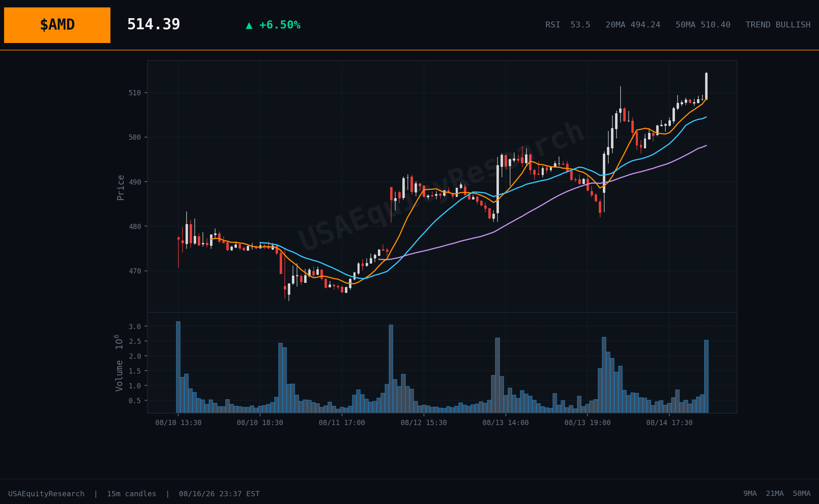Screen dimensions: 819x504
Task: Click the 9MA legend label
Action: click(750, 494)
